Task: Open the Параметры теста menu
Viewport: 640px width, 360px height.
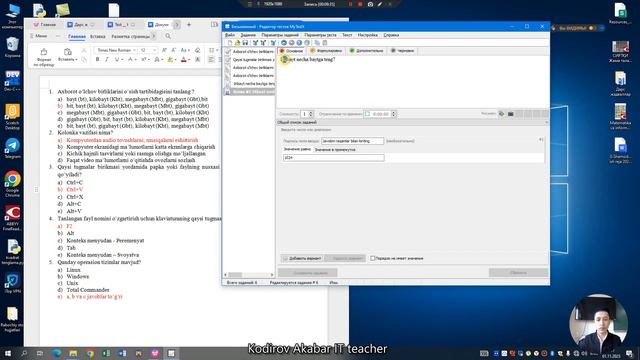Action: click(x=320, y=35)
